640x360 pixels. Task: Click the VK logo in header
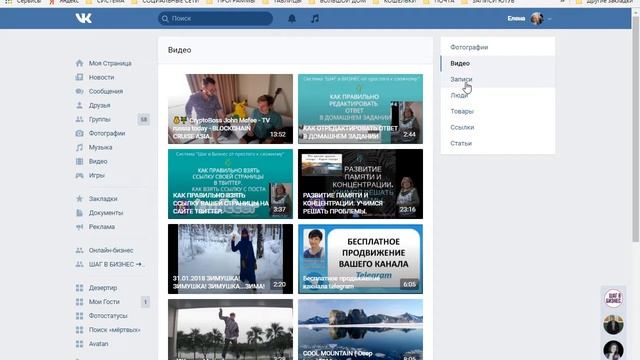point(83,18)
